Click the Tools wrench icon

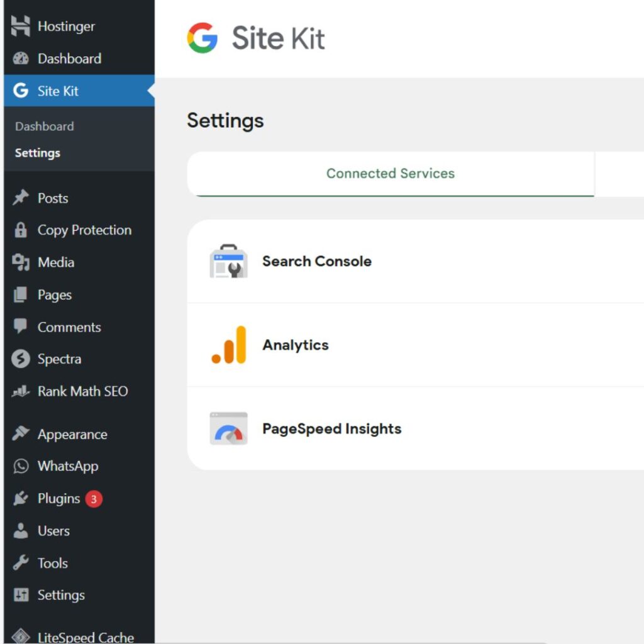[21, 563]
